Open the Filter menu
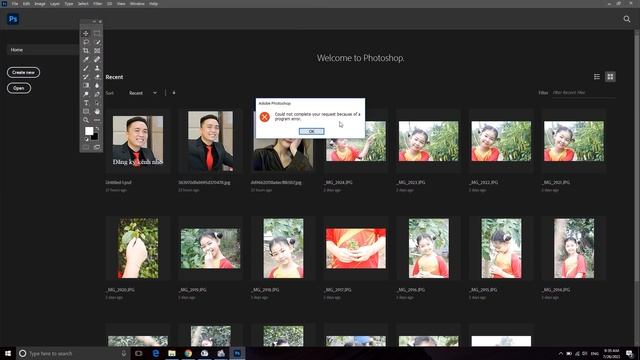 pos(98,4)
